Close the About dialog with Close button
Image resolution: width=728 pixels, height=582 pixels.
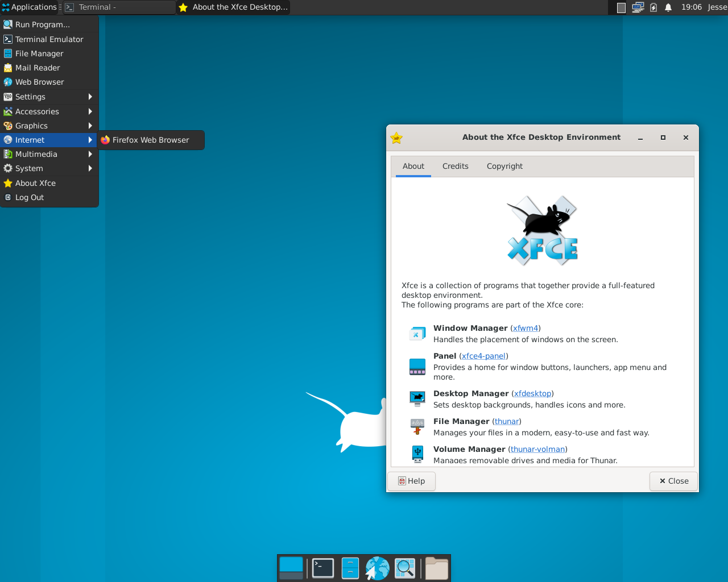point(673,481)
